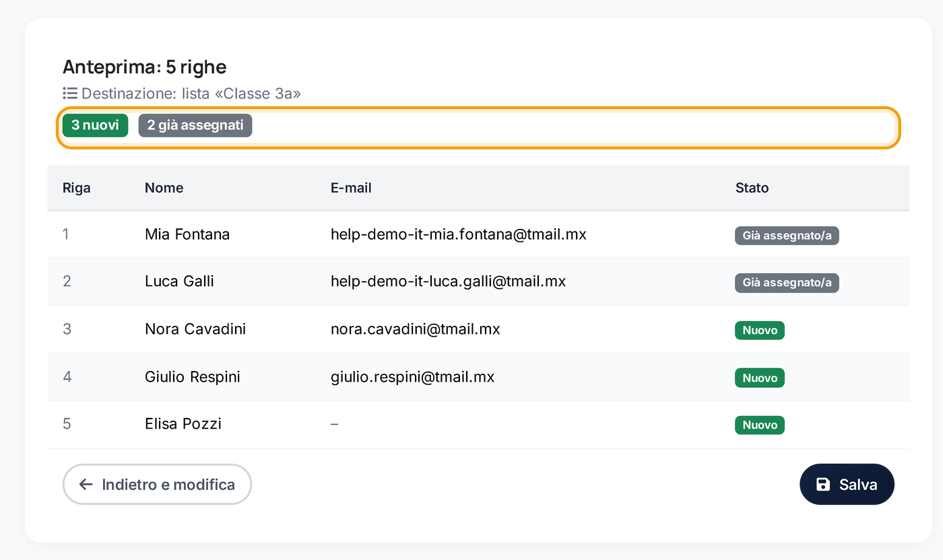Click the list icon beside Destinazione
Screen dimensions: 943x560
point(70,94)
